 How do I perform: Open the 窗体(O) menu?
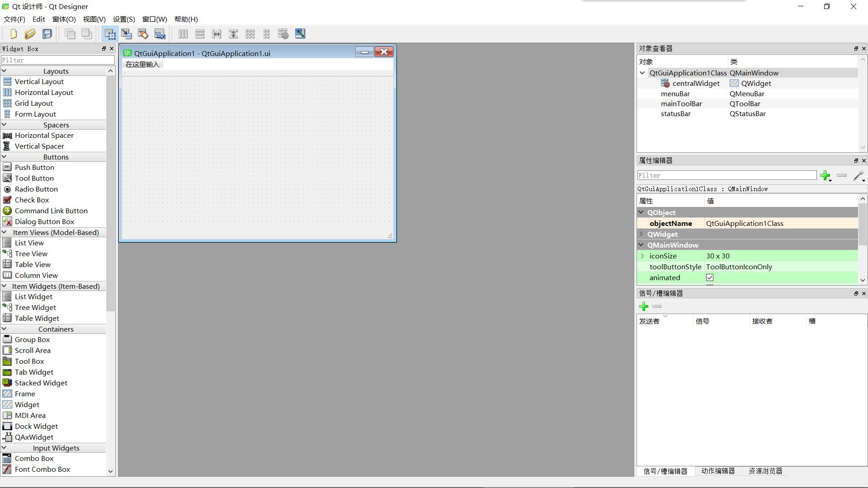pyautogui.click(x=64, y=19)
